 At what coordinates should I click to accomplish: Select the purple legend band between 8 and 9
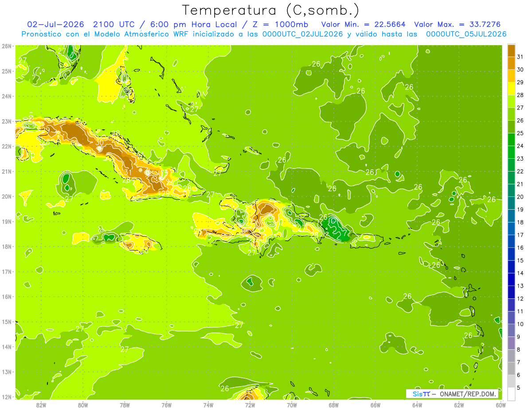(x=511, y=343)
